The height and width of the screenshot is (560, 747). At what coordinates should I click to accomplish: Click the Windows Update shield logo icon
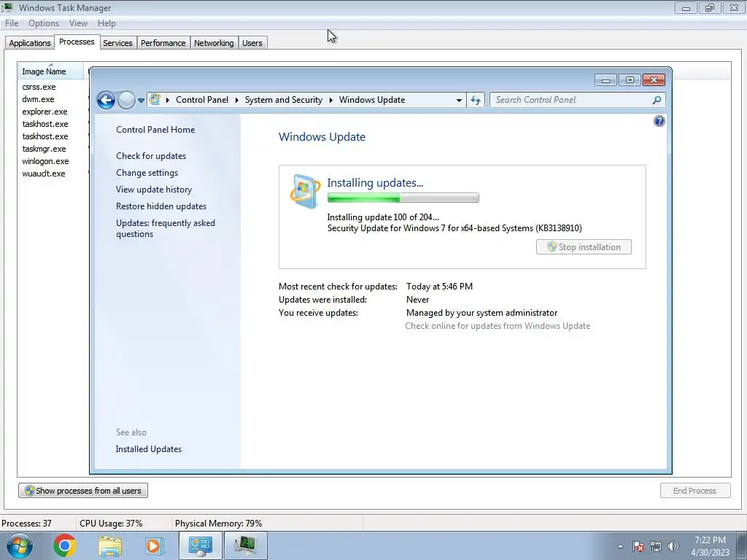pyautogui.click(x=305, y=191)
